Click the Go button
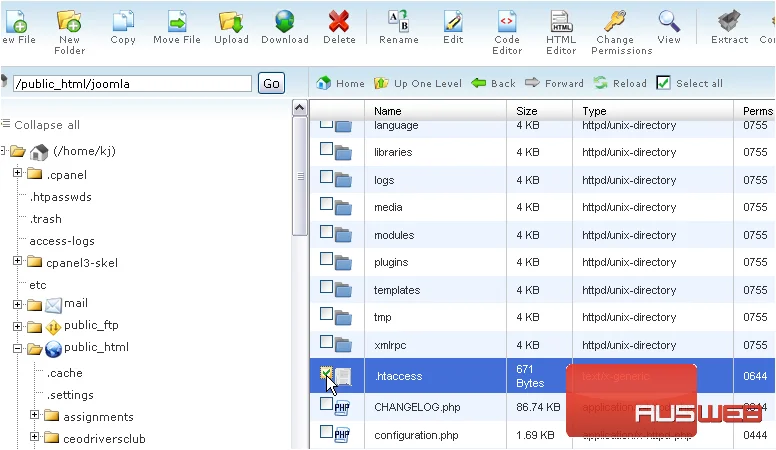 point(271,83)
